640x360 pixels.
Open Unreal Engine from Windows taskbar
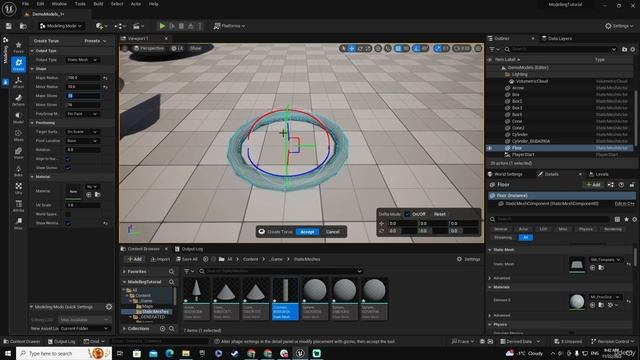(300, 353)
